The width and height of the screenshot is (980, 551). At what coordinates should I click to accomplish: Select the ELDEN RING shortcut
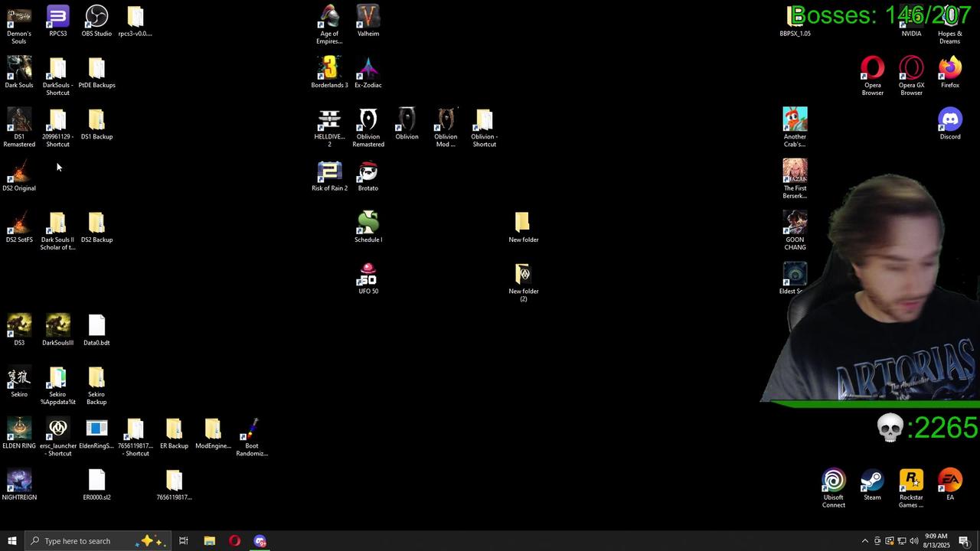(19, 433)
